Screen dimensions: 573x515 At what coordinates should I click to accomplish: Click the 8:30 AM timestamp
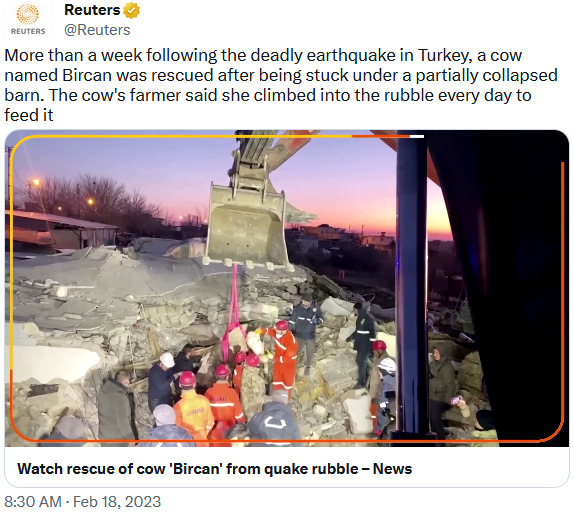(x=33, y=501)
